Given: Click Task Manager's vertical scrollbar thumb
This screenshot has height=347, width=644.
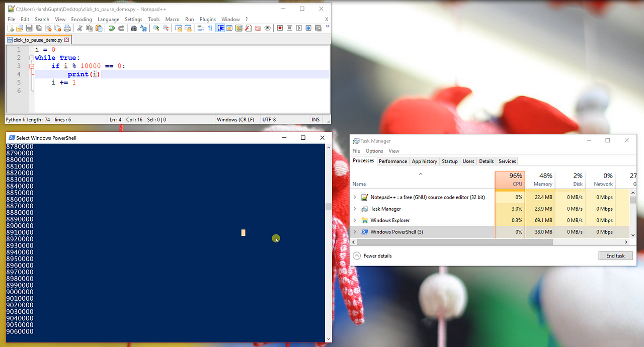Looking at the screenshot, I should click(x=633, y=200).
